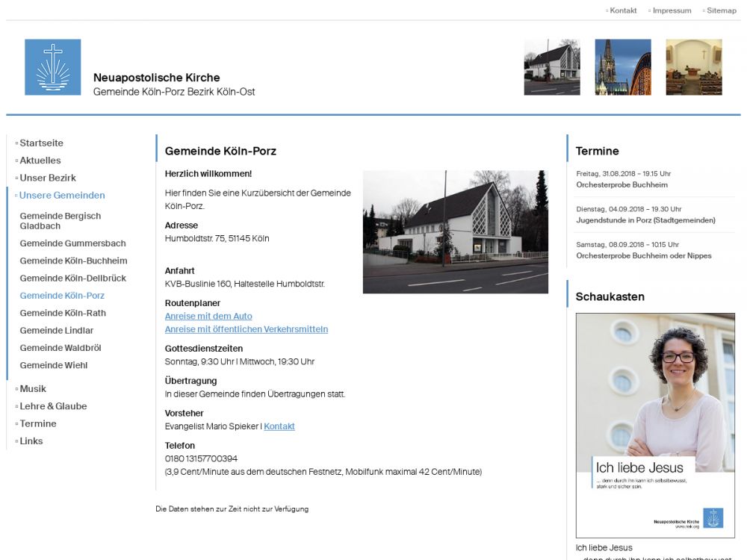Go to Kontakt in the top bar
The image size is (747, 560).
tap(623, 10)
